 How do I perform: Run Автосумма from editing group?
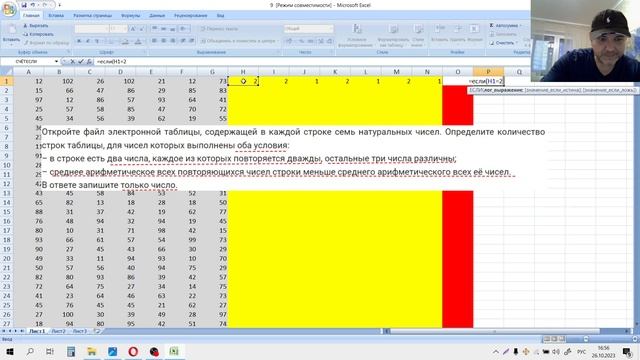click(x=505, y=25)
